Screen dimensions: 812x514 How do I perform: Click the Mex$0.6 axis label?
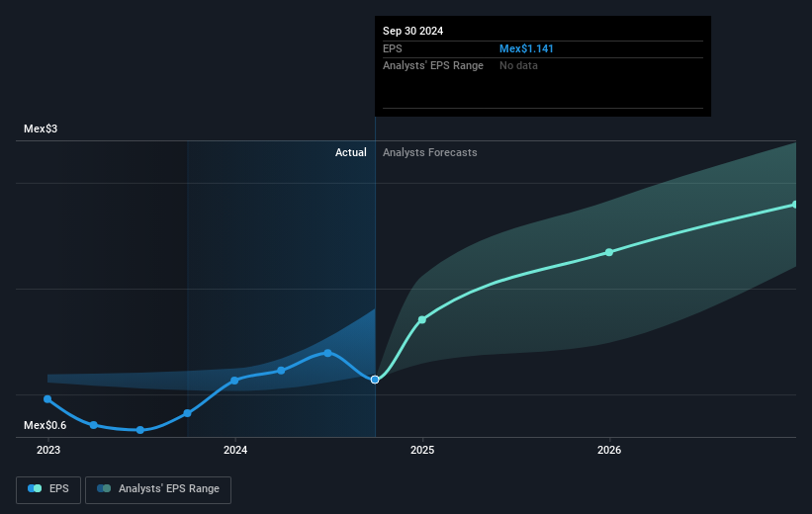pyautogui.click(x=45, y=425)
